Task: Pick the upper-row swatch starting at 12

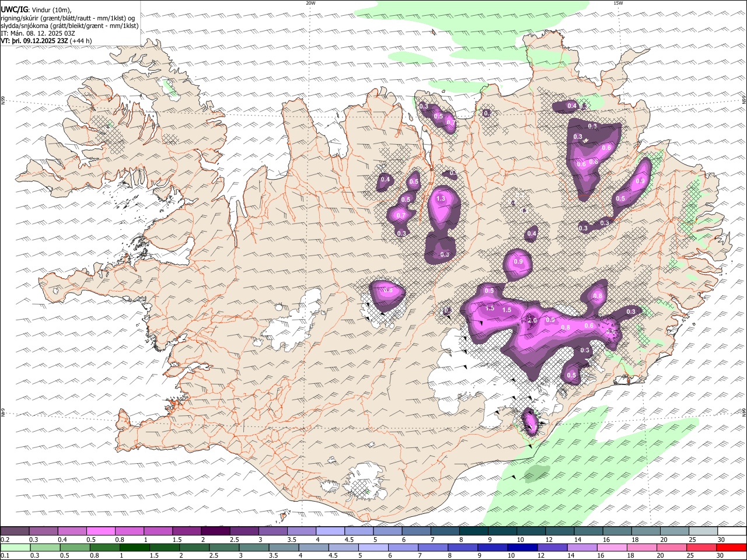Action: point(560,531)
